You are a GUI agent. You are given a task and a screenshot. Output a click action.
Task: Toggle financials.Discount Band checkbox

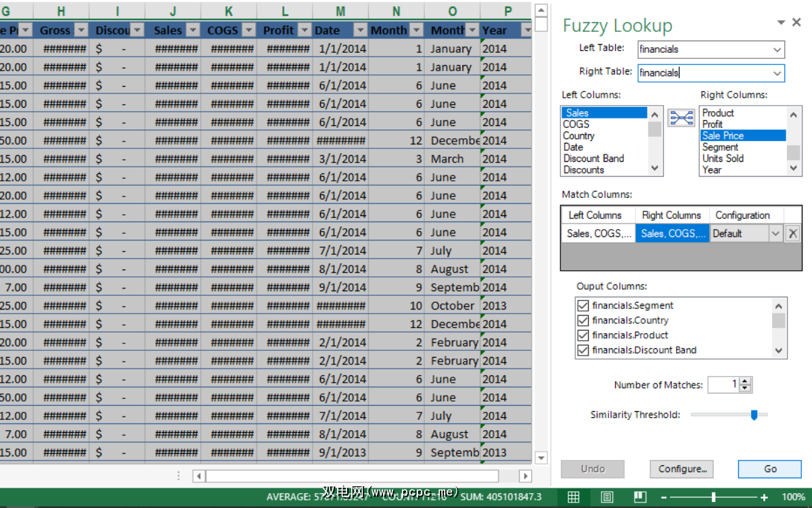click(583, 350)
